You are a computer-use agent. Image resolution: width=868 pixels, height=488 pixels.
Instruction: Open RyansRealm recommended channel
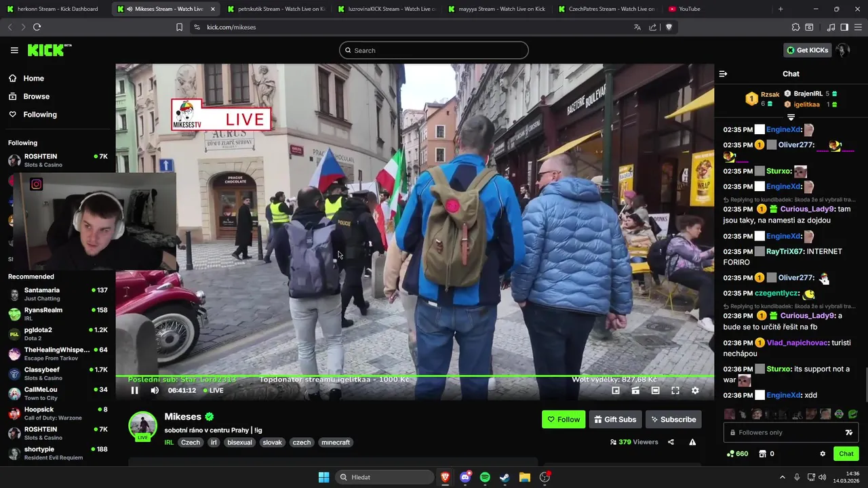[x=58, y=314]
